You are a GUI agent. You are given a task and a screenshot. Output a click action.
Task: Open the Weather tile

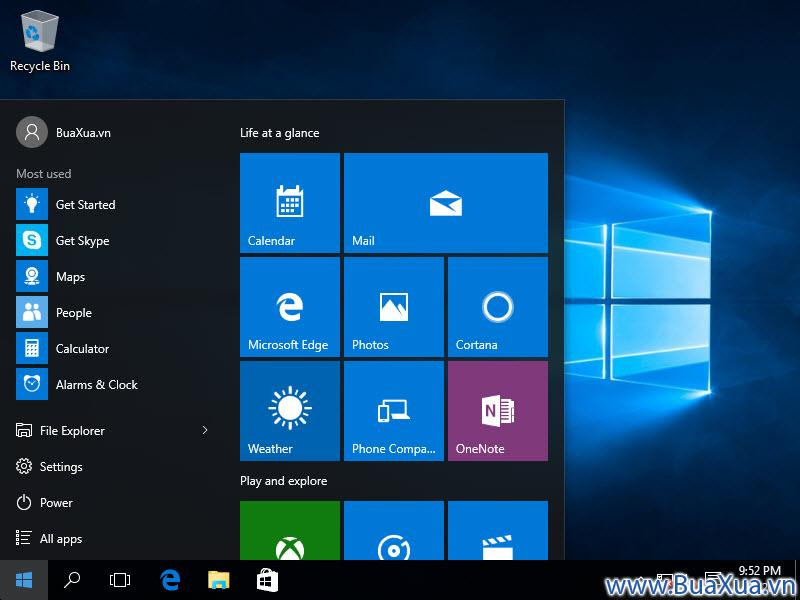(x=290, y=411)
